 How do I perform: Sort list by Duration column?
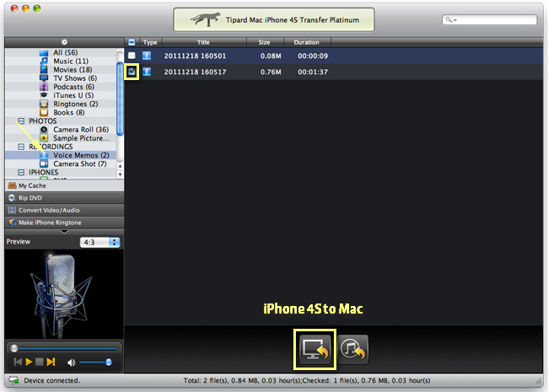[x=307, y=42]
